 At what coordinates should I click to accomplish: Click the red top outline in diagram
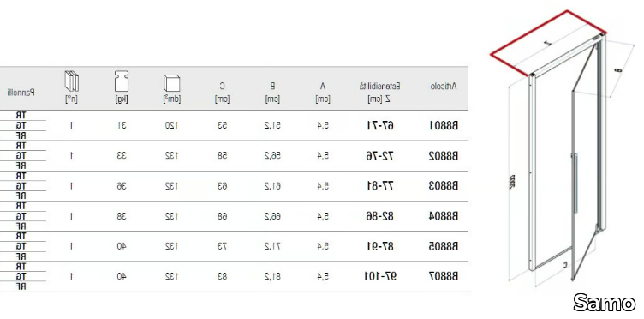(548, 43)
